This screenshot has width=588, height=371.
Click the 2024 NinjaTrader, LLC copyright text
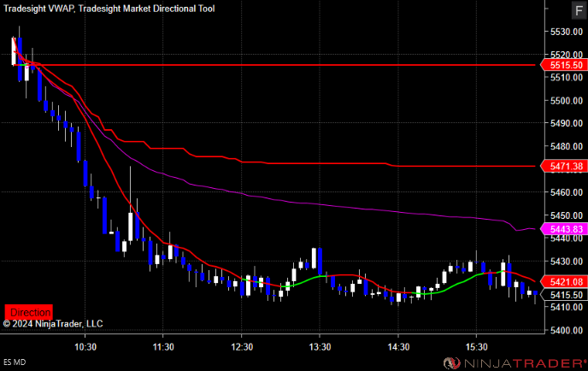click(x=53, y=323)
